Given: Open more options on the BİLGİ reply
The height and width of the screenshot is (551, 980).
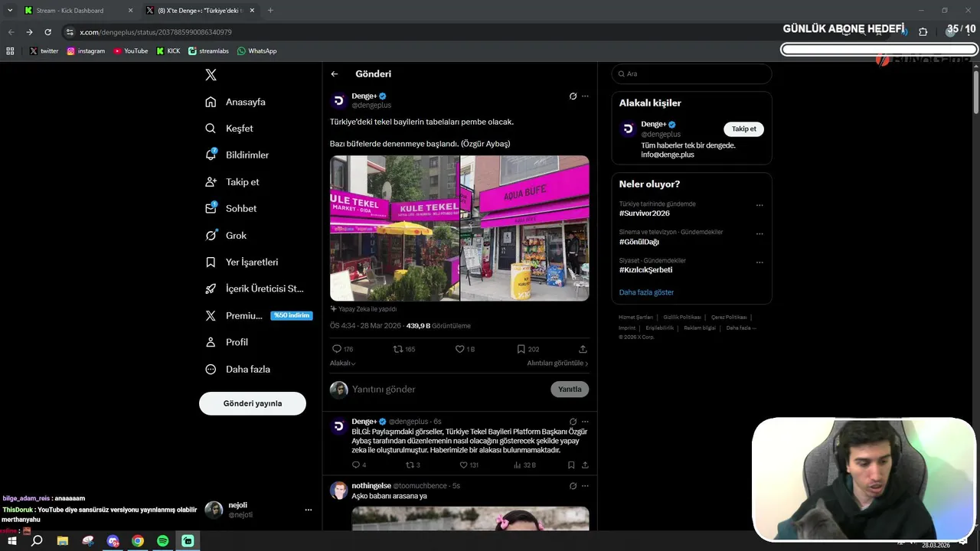Looking at the screenshot, I should tap(585, 422).
